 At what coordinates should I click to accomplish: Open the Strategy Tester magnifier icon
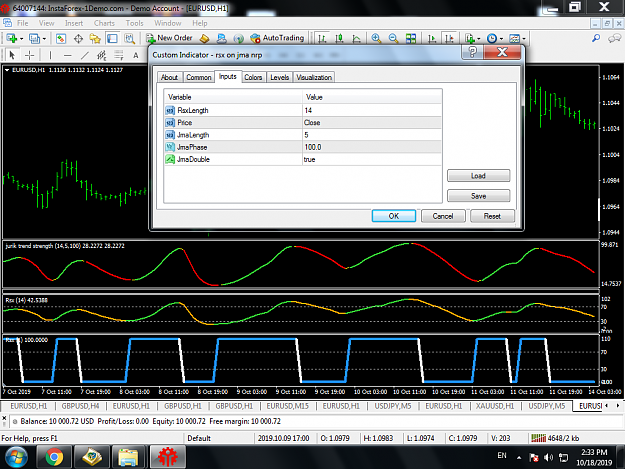130,39
